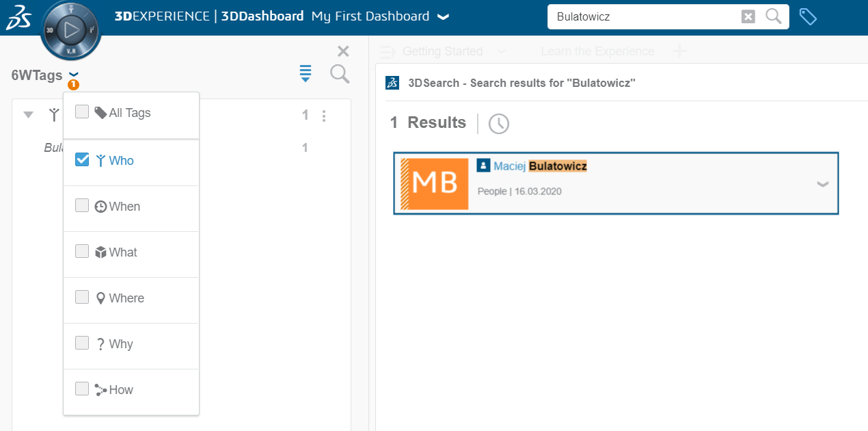Screen dimensions: 868x431
Task: Open the Getting Started tab
Action: tap(442, 51)
